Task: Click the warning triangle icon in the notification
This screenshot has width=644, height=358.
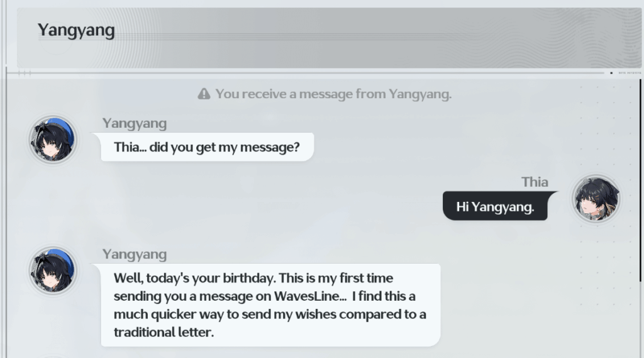Action: tap(204, 94)
